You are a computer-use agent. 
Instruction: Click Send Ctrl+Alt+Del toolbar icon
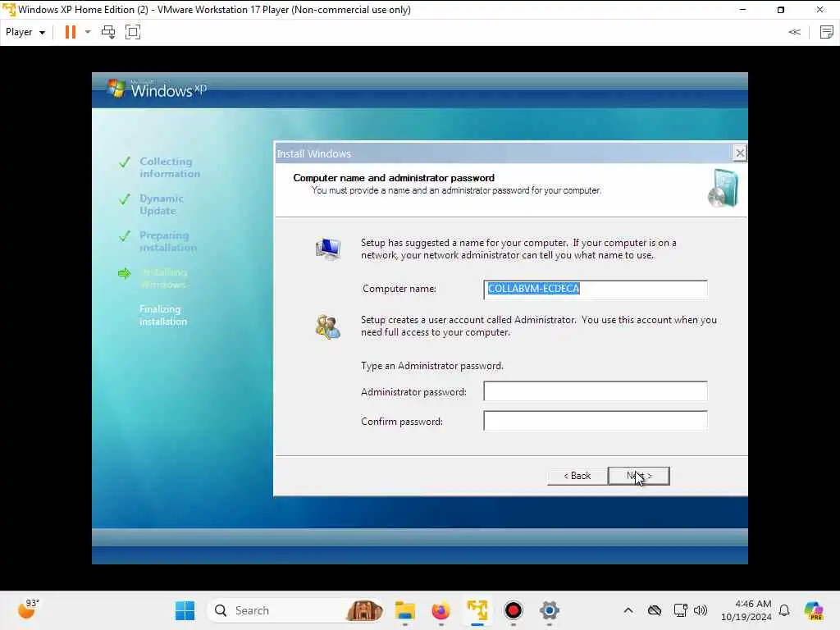pos(108,32)
